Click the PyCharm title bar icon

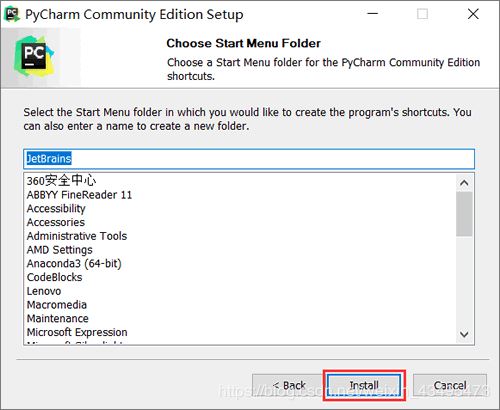pos(12,14)
